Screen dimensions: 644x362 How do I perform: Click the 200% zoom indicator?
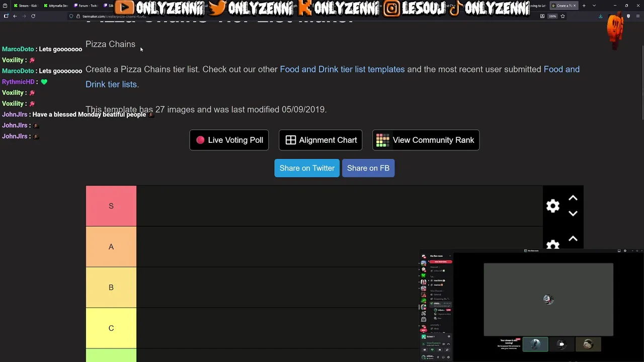coord(552,16)
